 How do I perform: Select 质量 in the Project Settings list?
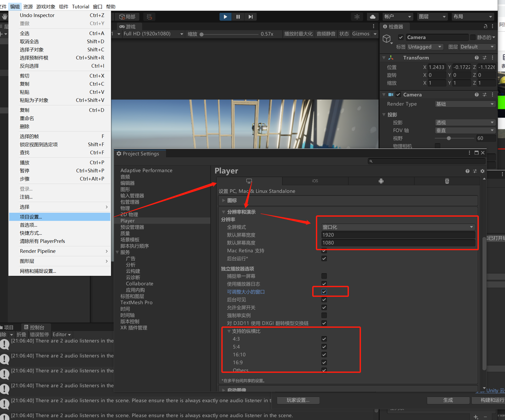tap(125, 233)
